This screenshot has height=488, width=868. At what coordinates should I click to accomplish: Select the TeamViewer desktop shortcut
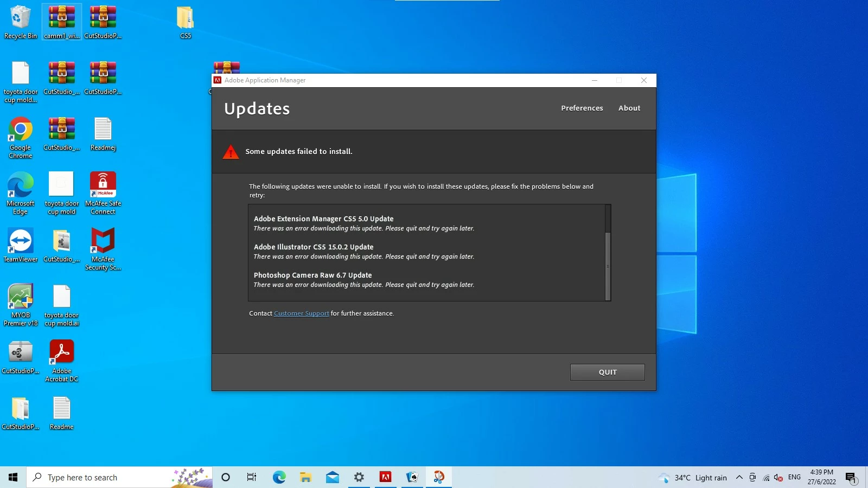[x=21, y=245]
